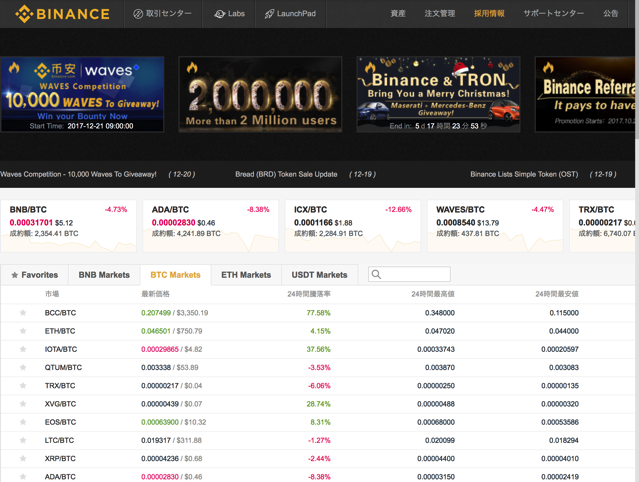Favorite XRP/BTC with its star

point(23,458)
